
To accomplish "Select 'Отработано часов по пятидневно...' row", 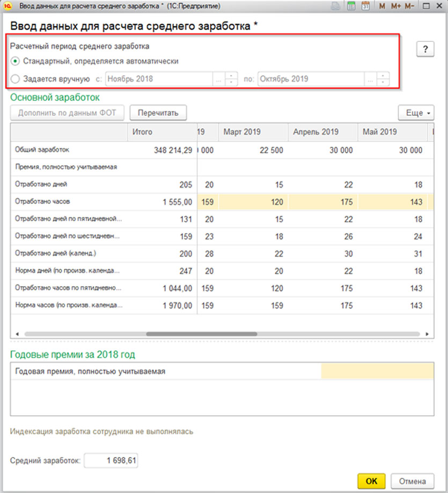I will (x=68, y=288).
